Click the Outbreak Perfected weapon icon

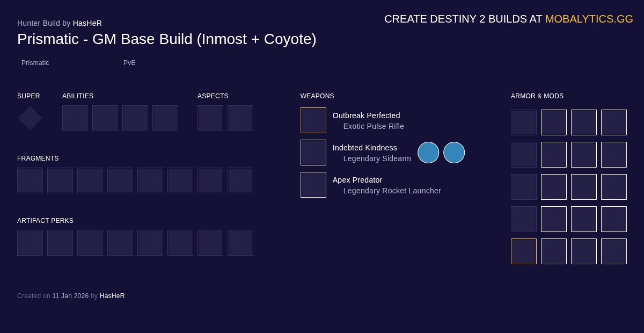click(x=313, y=120)
